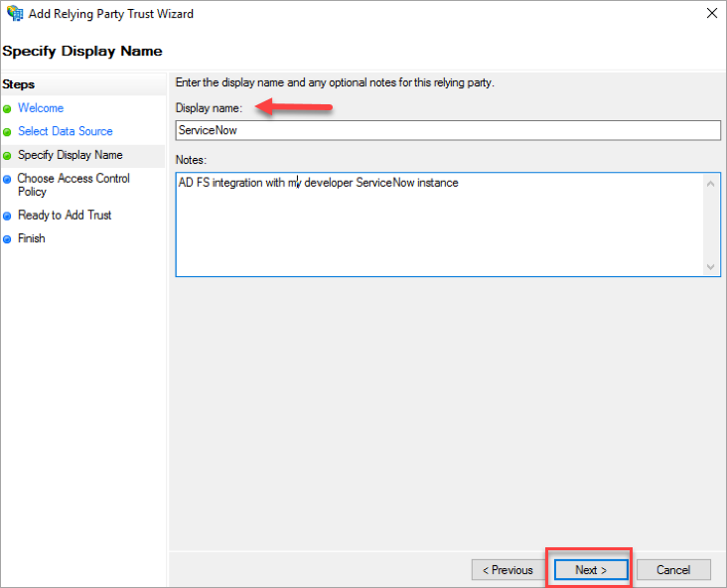Click the blue bullet beside Choose Access Control Policy
This screenshot has width=727, height=588.
tap(8, 180)
